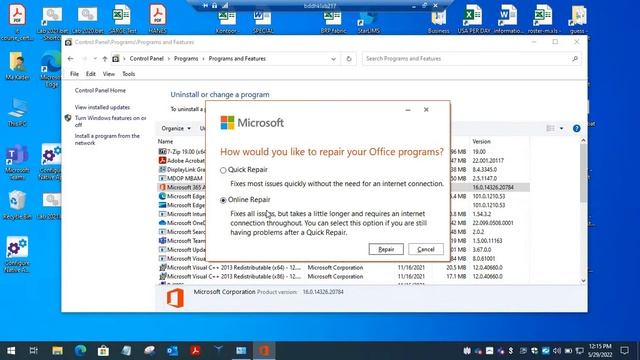The width and height of the screenshot is (640, 360).
Task: Click View installed updates link
Action: click(102, 107)
